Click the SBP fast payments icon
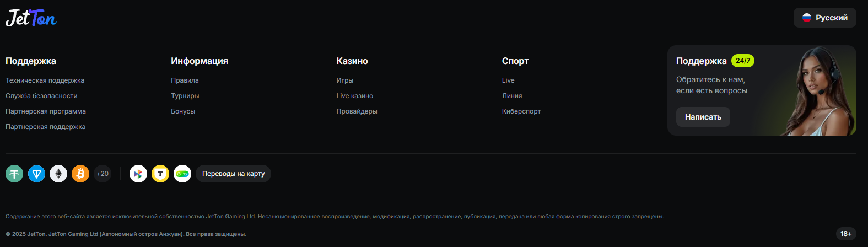Image resolution: width=868 pixels, height=247 pixels. 138,174
